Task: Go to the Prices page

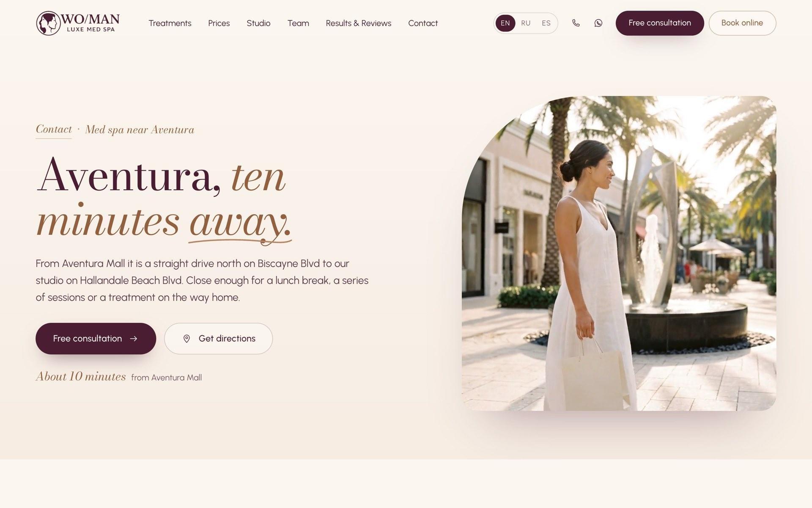Action: (x=219, y=23)
